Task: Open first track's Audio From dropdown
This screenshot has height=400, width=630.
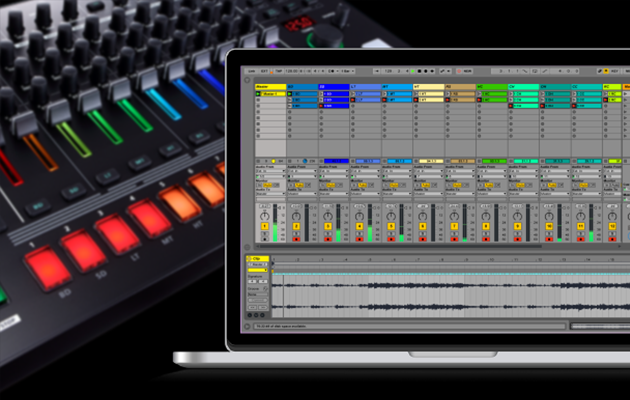Action: 270,171
